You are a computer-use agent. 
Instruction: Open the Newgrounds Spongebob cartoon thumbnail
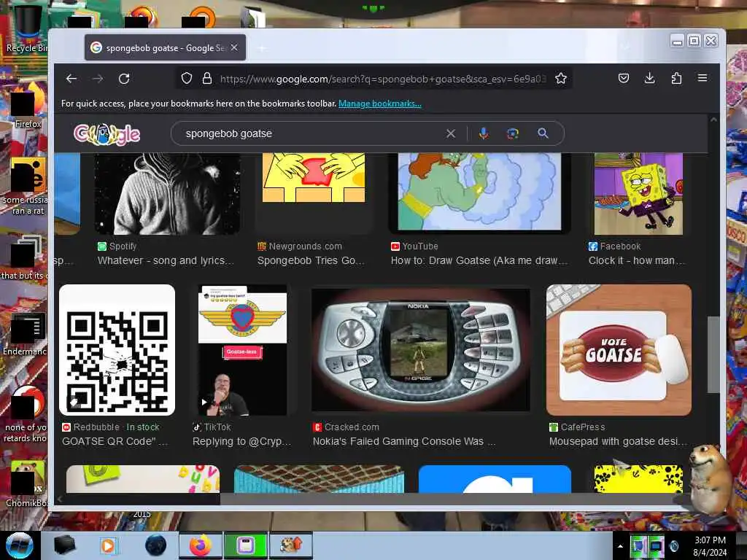click(314, 178)
